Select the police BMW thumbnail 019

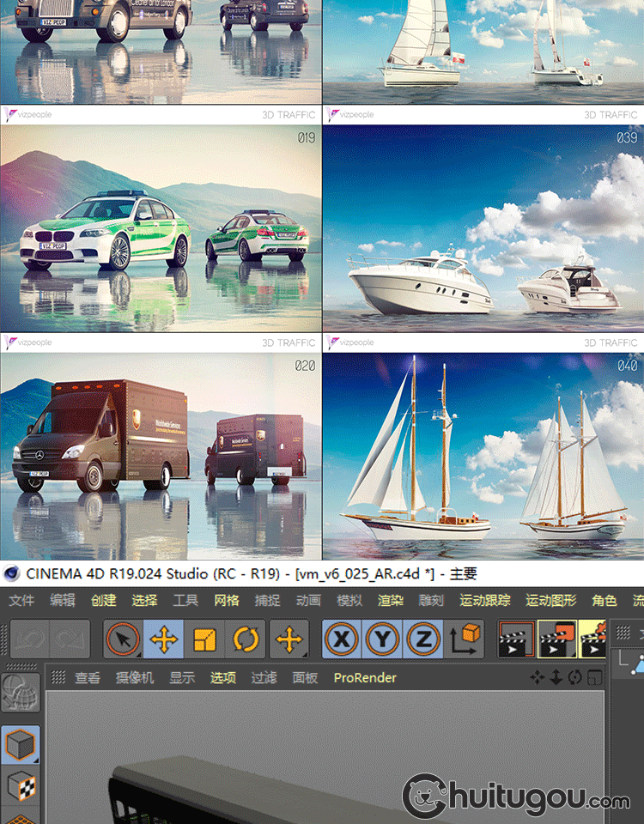click(x=161, y=228)
